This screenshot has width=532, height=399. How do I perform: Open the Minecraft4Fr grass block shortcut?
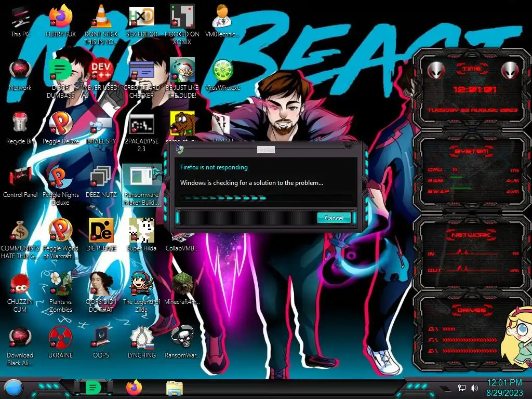(x=182, y=288)
